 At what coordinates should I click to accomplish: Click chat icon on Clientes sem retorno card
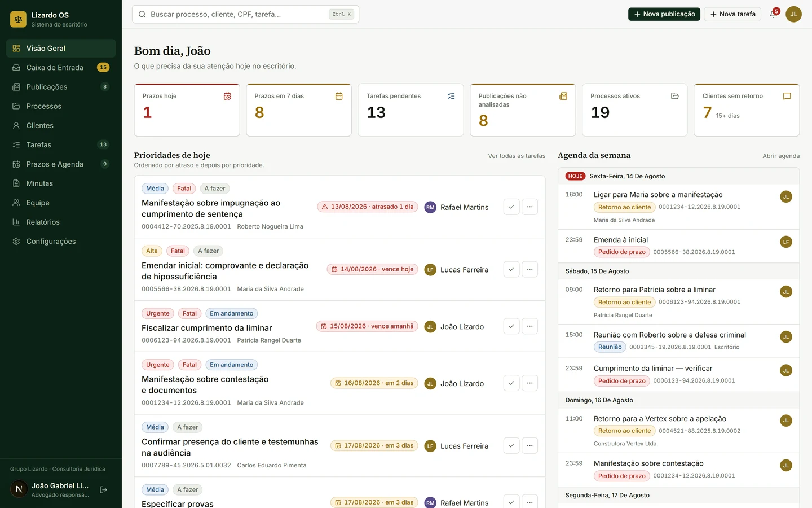pos(787,96)
